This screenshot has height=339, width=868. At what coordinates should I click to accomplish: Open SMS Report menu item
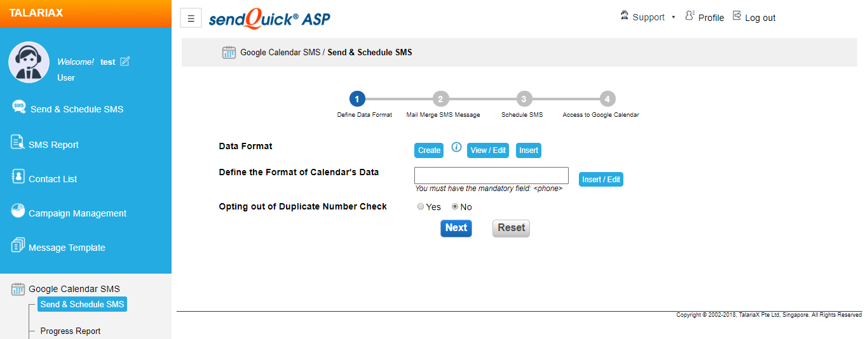click(53, 145)
